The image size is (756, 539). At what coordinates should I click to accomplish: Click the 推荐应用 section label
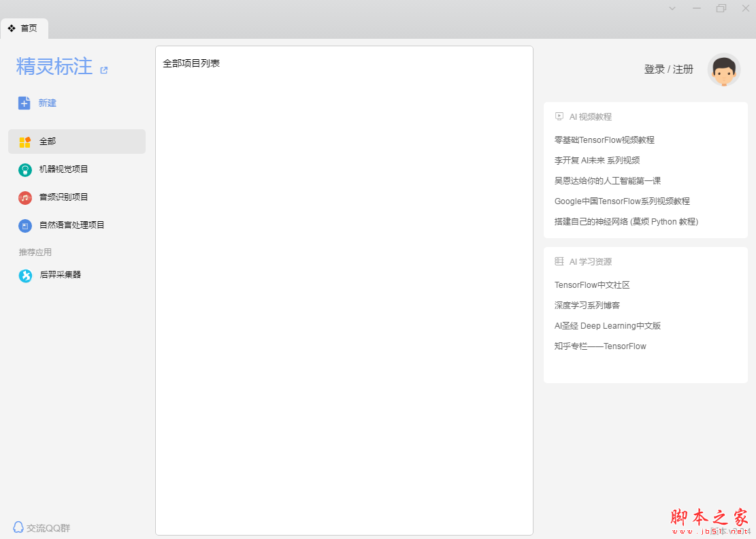35,252
